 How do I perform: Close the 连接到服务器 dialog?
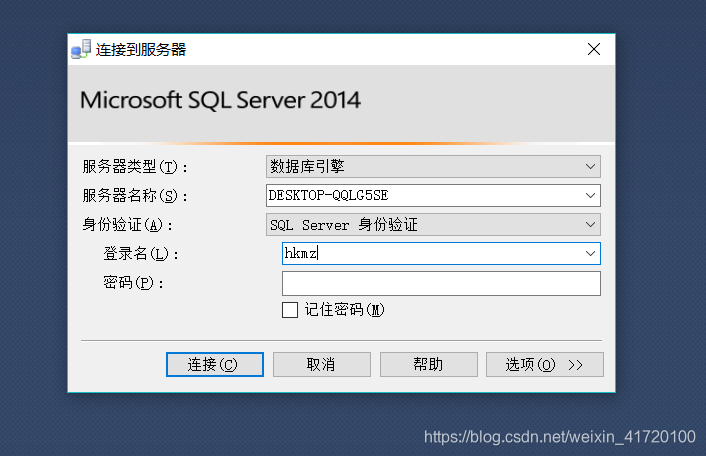594,49
